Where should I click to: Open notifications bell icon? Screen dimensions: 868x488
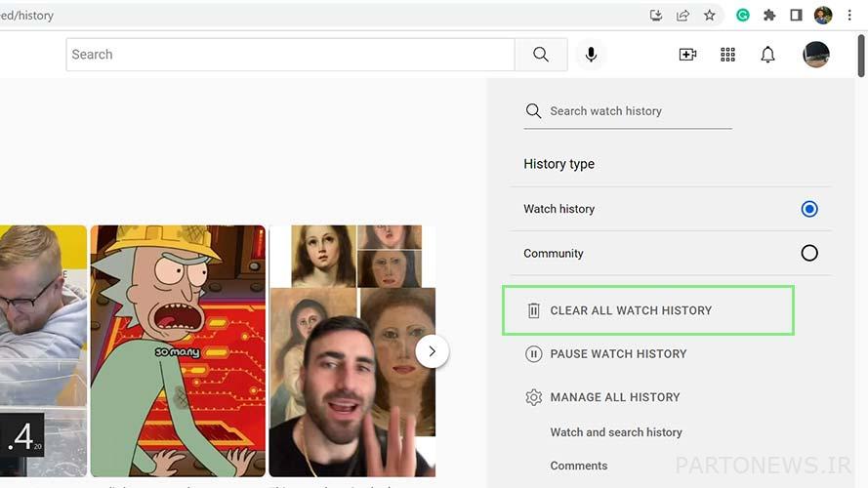pos(767,55)
